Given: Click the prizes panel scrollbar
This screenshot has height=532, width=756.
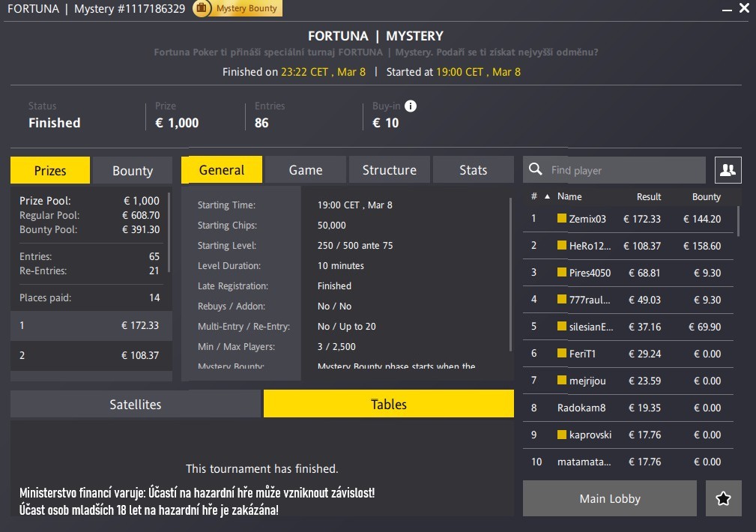Looking at the screenshot, I should coord(169,232).
